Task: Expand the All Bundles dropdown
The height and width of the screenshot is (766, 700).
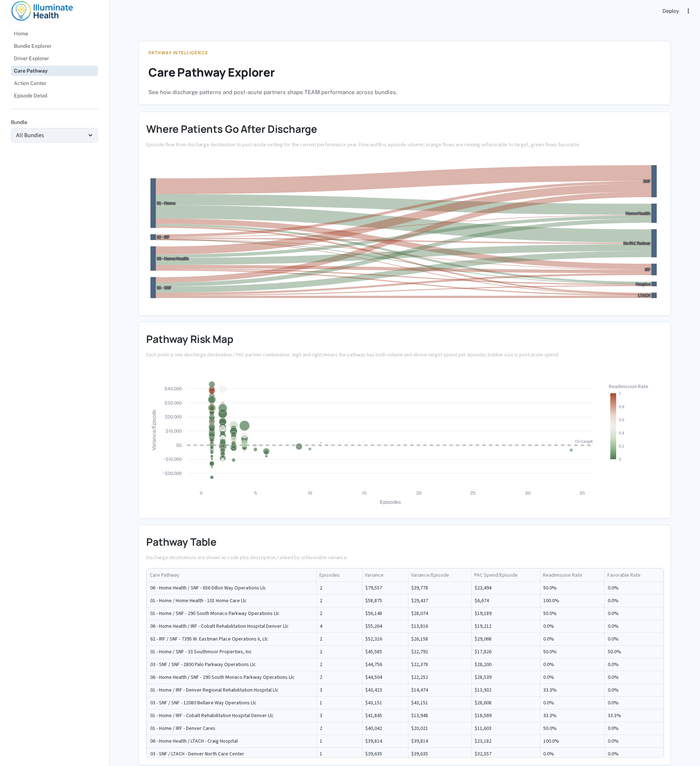Action: [x=54, y=135]
